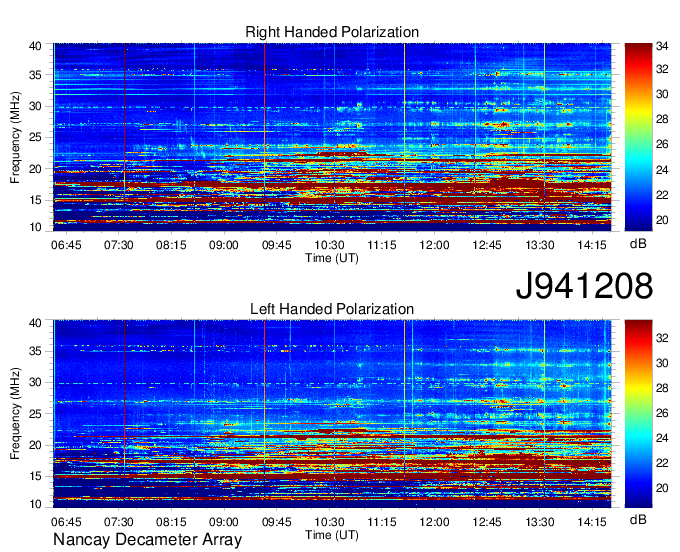Click the "30" frequency tick of Left Handed plot
The image size is (680, 552).
tap(36, 382)
